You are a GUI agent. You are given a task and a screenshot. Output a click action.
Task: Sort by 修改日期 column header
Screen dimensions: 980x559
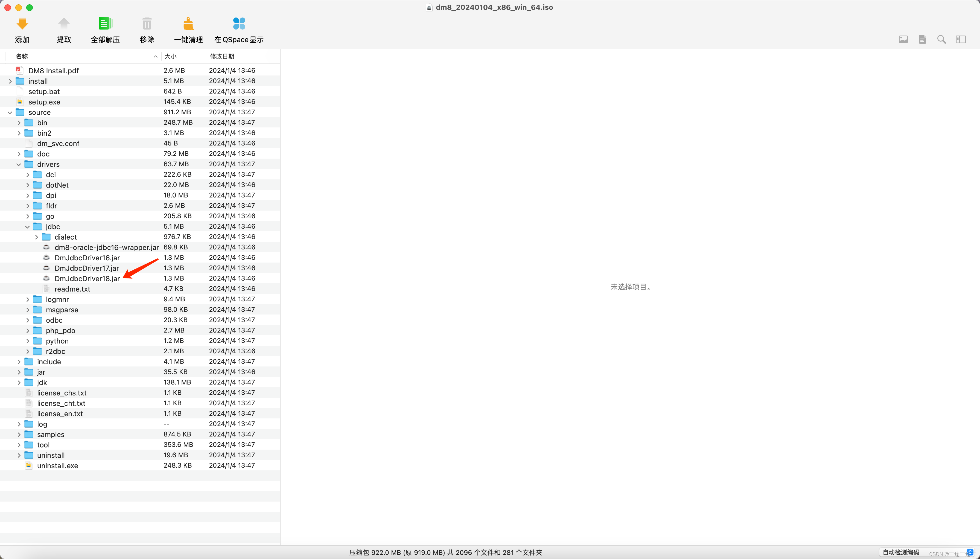point(243,56)
